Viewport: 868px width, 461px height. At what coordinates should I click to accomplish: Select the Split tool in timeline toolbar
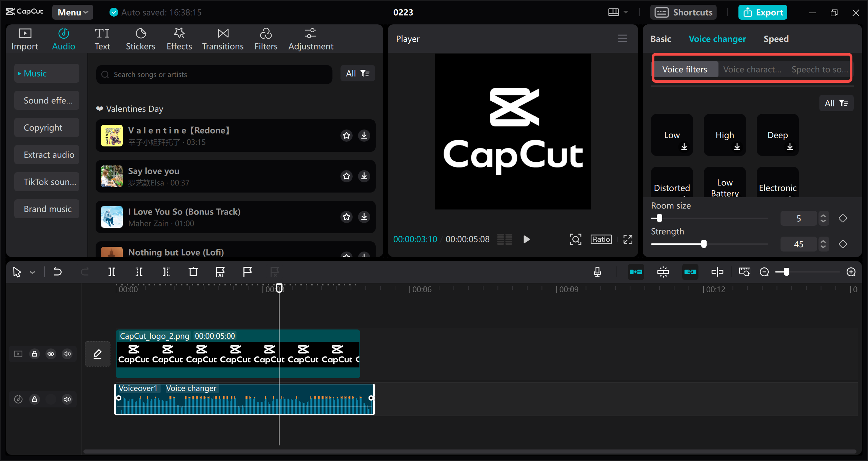point(112,272)
